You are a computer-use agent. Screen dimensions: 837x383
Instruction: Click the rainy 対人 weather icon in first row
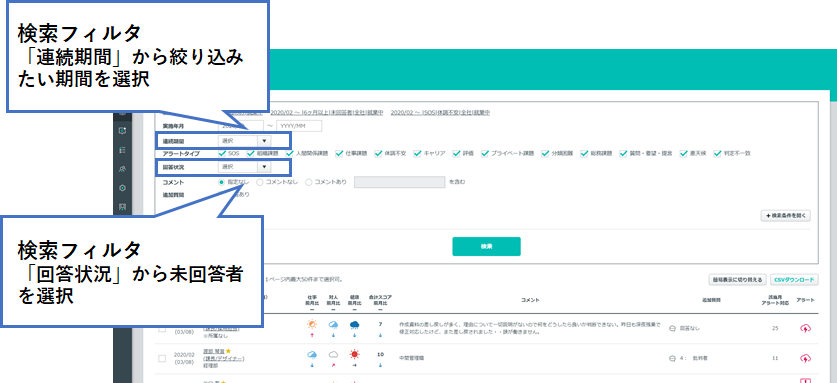coord(333,324)
